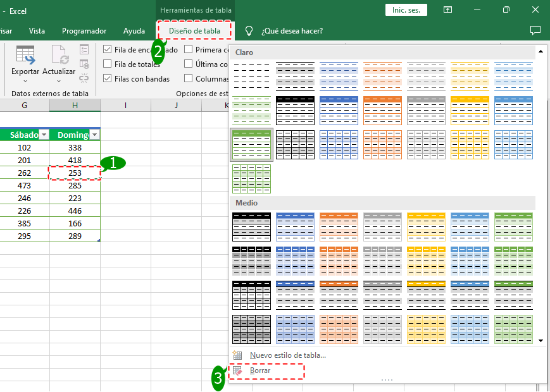Click the Nuevo estilo de tabla icon
This screenshot has width=550, height=392.
tap(237, 355)
